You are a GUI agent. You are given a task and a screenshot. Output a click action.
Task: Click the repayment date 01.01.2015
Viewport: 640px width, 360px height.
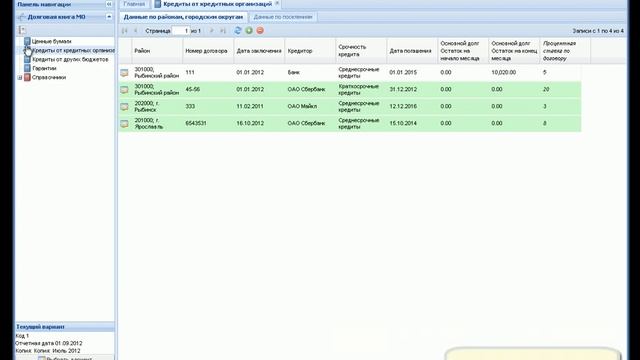(403, 72)
